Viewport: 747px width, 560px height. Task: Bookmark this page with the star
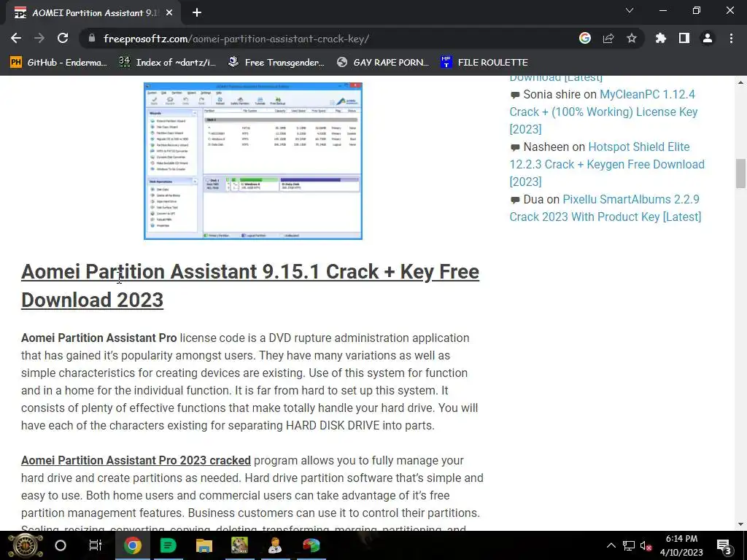point(632,38)
